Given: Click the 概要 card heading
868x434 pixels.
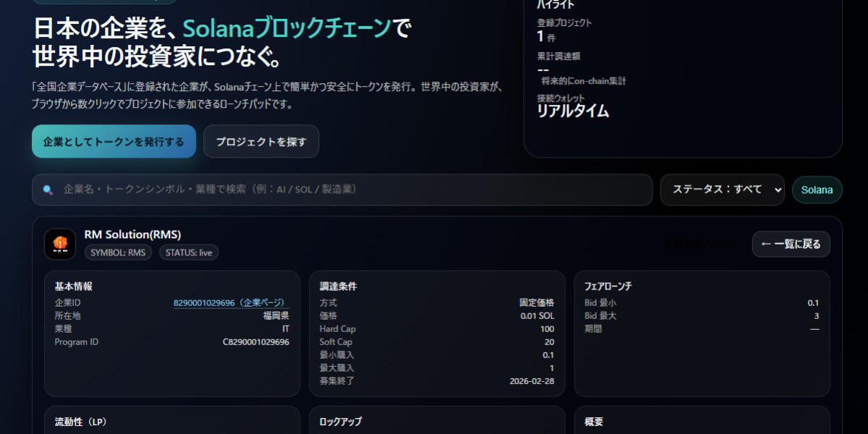Looking at the screenshot, I should [x=594, y=422].
